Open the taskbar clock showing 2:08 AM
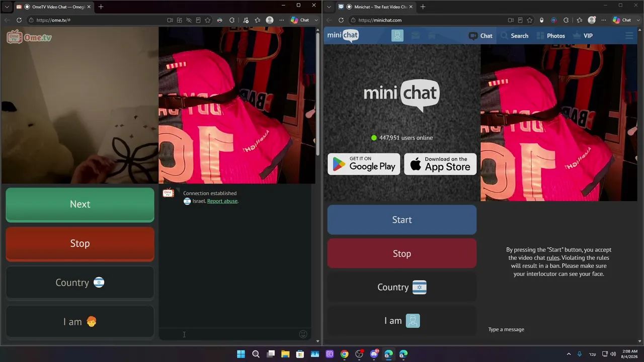 630,354
